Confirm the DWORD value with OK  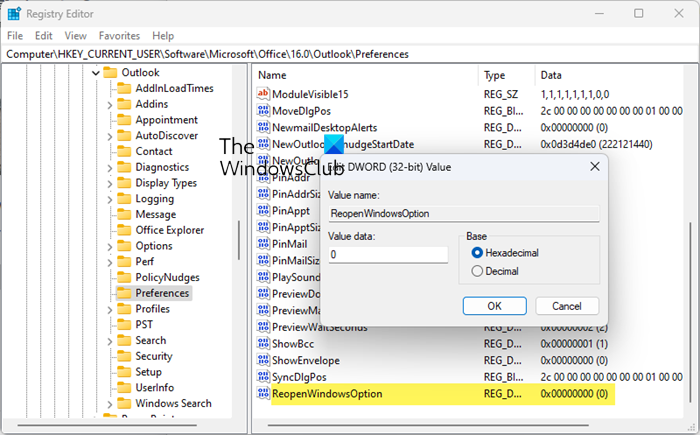(495, 306)
